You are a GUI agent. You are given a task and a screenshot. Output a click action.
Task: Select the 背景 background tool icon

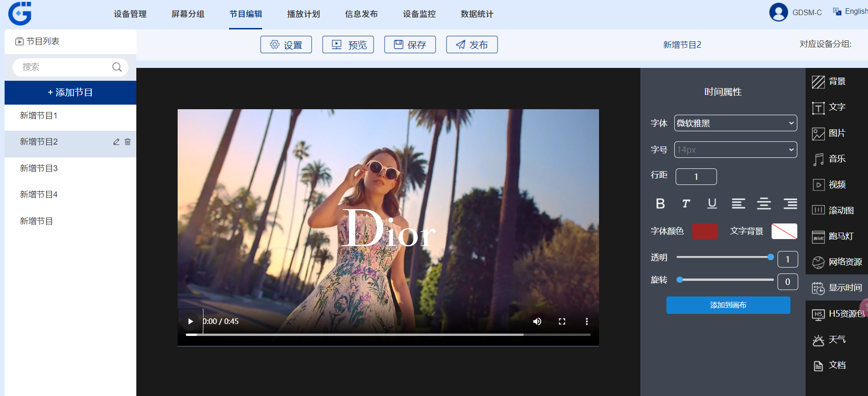[x=818, y=82]
